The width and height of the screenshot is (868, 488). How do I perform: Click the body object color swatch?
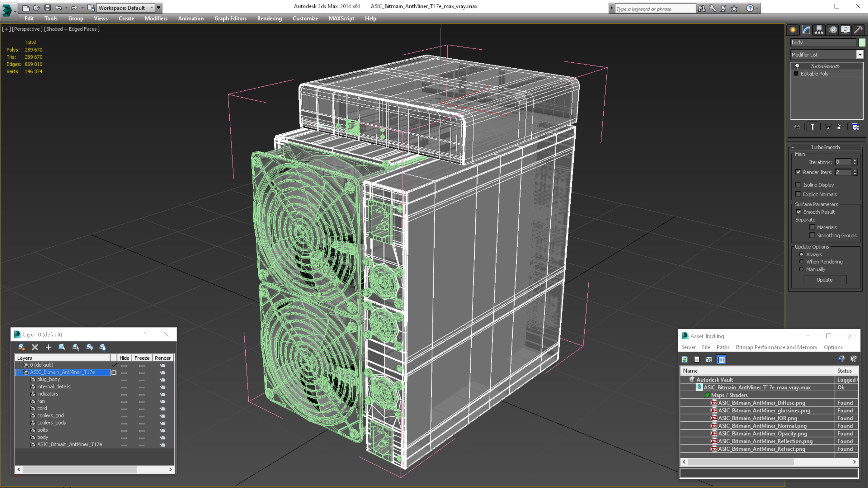click(862, 42)
